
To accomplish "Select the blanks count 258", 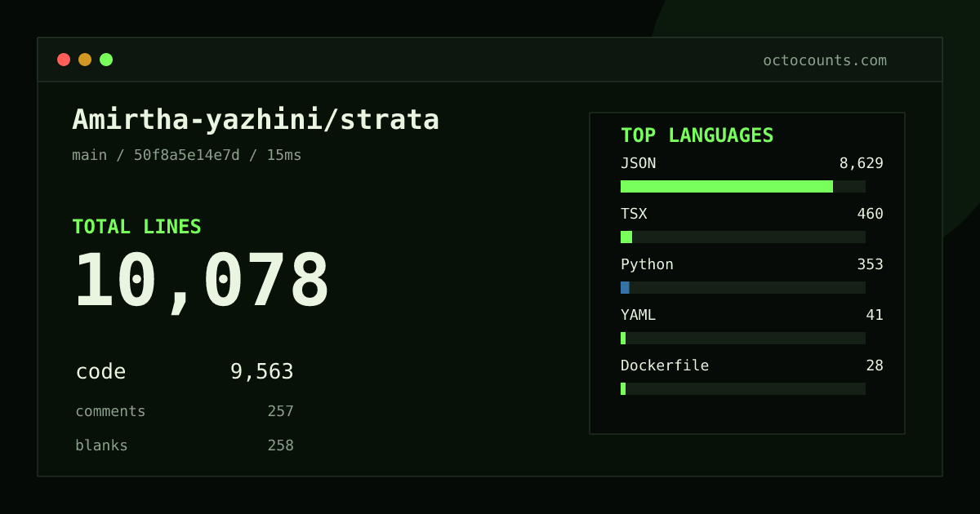I will pyautogui.click(x=281, y=445).
